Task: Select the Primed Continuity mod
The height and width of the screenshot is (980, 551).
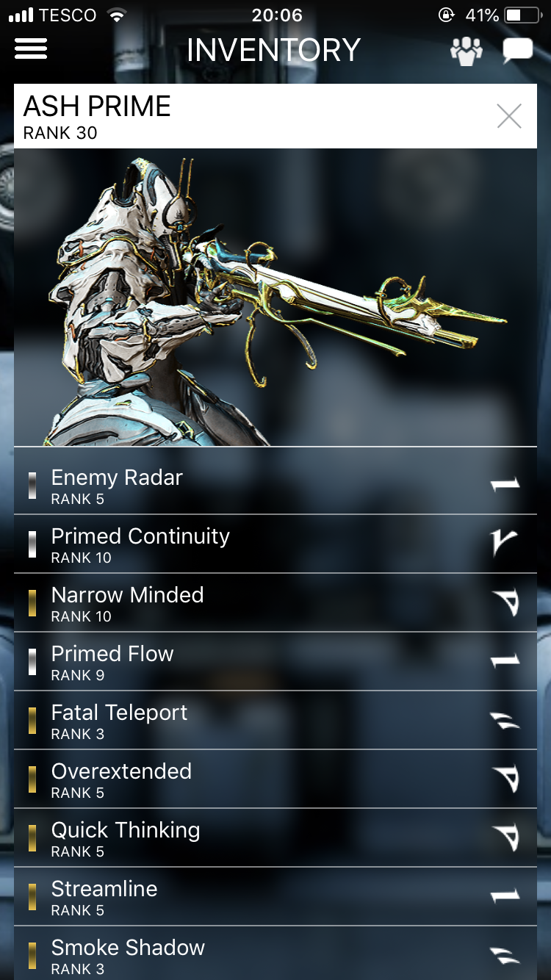Action: (x=275, y=544)
